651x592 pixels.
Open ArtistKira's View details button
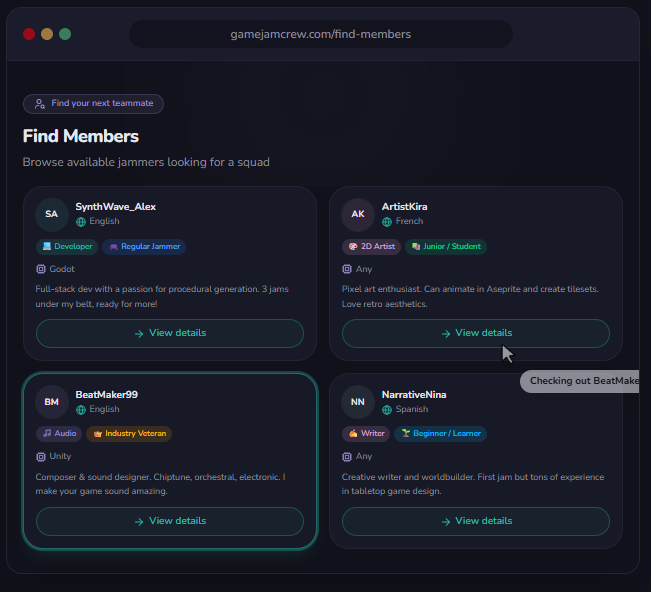click(476, 333)
